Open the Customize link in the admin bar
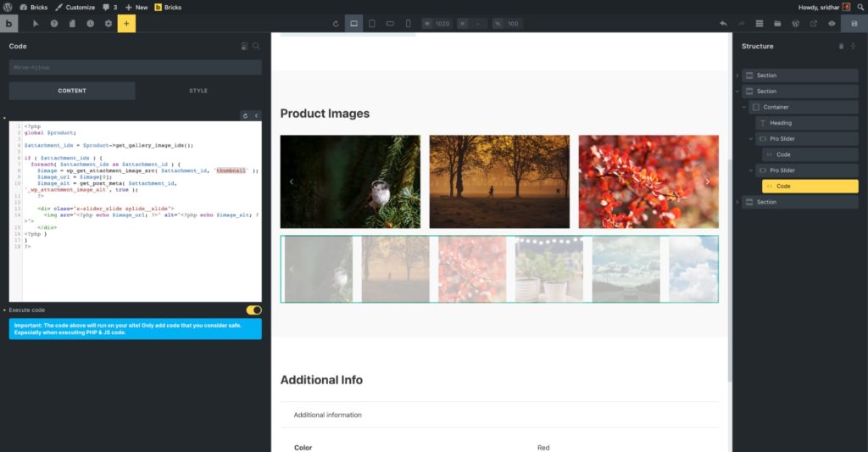The image size is (868, 452). [75, 7]
